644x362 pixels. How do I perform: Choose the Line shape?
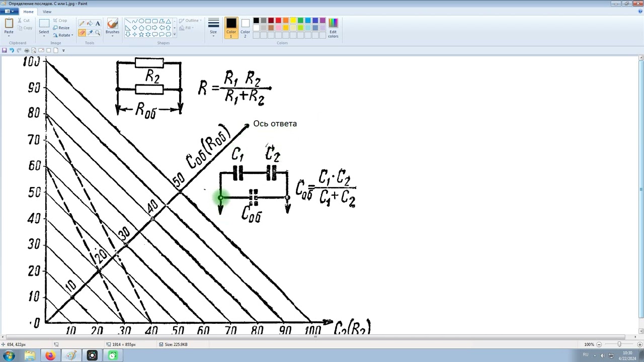tap(128, 21)
